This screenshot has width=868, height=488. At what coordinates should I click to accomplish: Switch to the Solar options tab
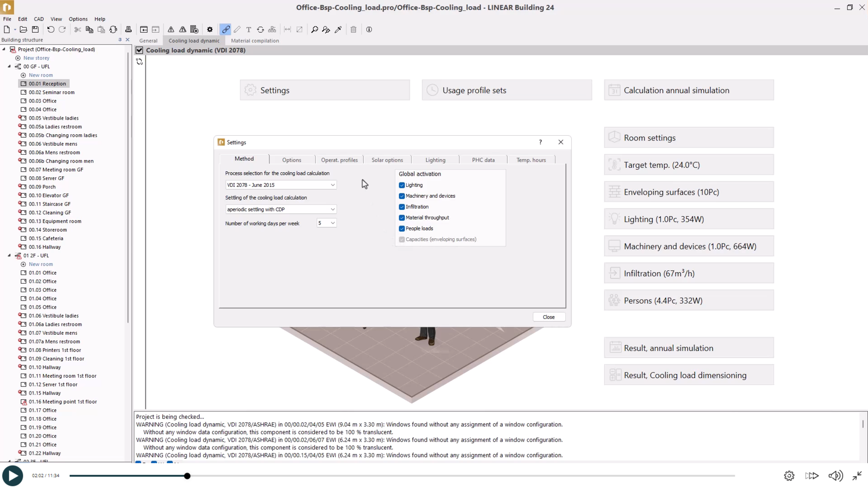point(387,160)
